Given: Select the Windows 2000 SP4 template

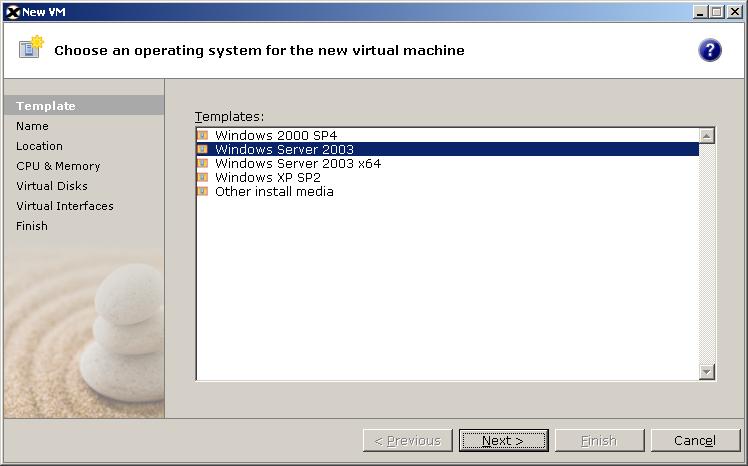Looking at the screenshot, I should (447, 135).
